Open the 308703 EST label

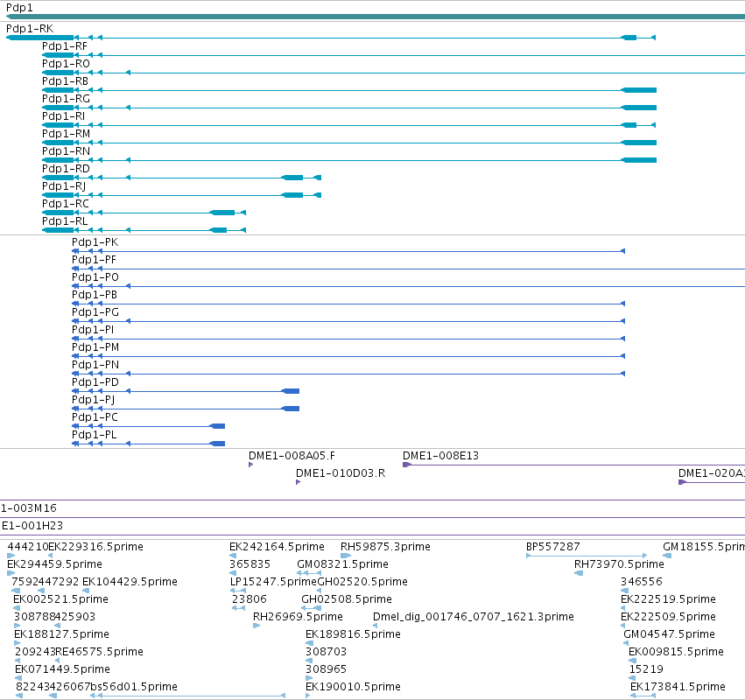[326, 652]
